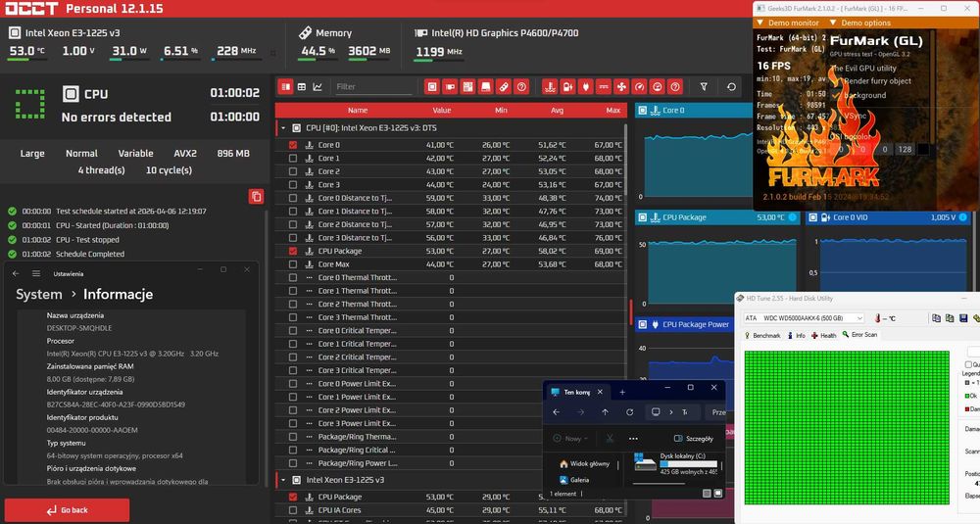Viewport: 980px width, 524px height.
Task: Toggle the clock gauge sensor type filter
Action: tap(639, 87)
